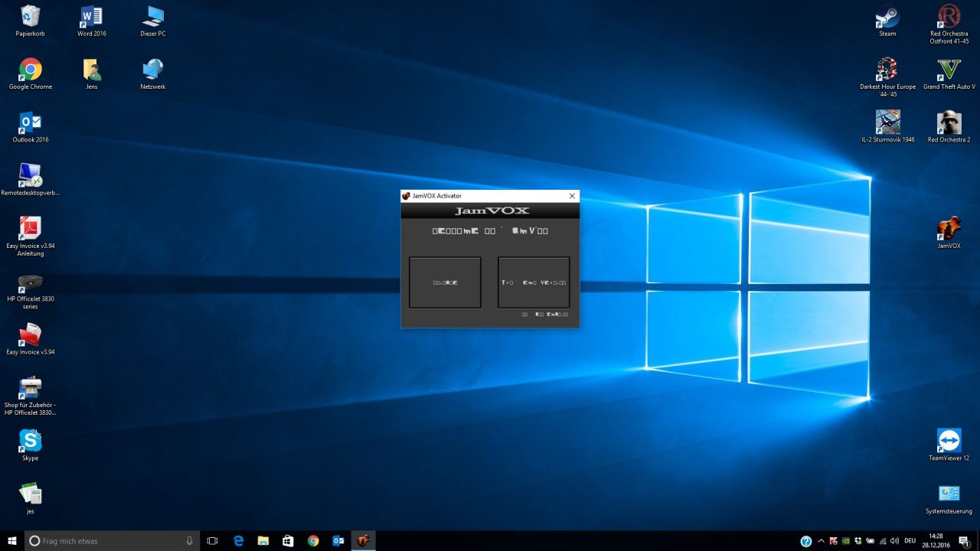The height and width of the screenshot is (551, 980).
Task: Open the Papierkorb recycle bin icon
Action: pos(31,21)
